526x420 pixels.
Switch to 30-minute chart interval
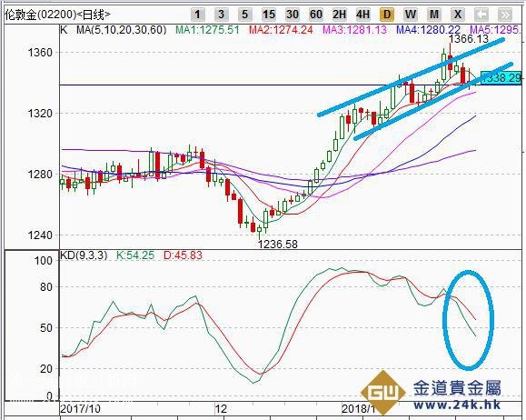click(293, 15)
